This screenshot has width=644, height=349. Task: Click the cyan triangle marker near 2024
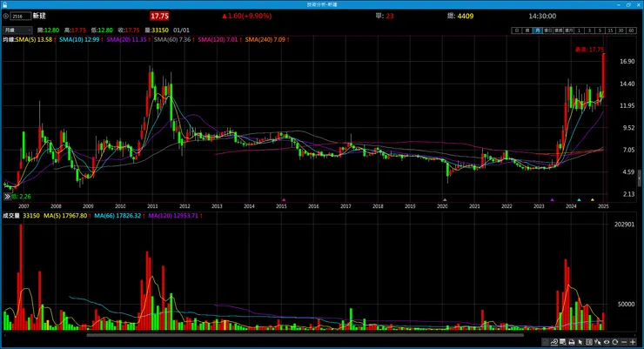click(x=579, y=200)
